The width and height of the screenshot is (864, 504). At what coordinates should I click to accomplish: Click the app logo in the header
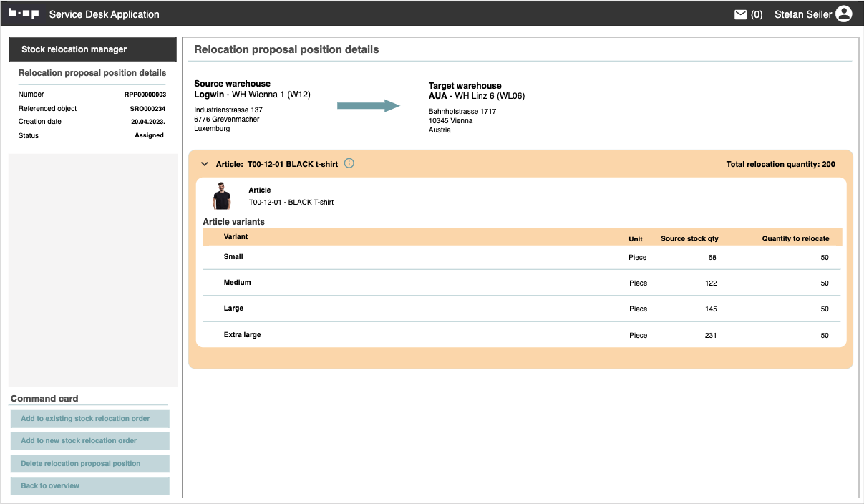[24, 14]
